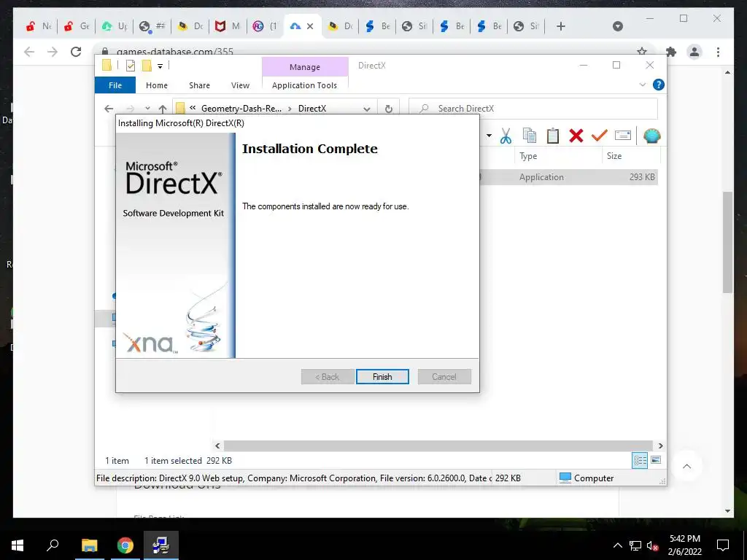This screenshot has height=560, width=747.
Task: Open the Chrome profile avatar
Action: coord(694,52)
